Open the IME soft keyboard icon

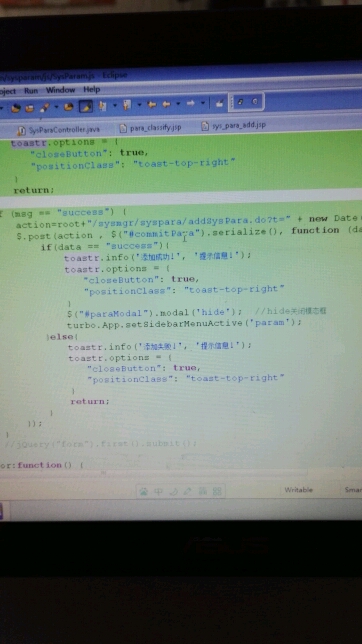pyautogui.click(x=202, y=491)
